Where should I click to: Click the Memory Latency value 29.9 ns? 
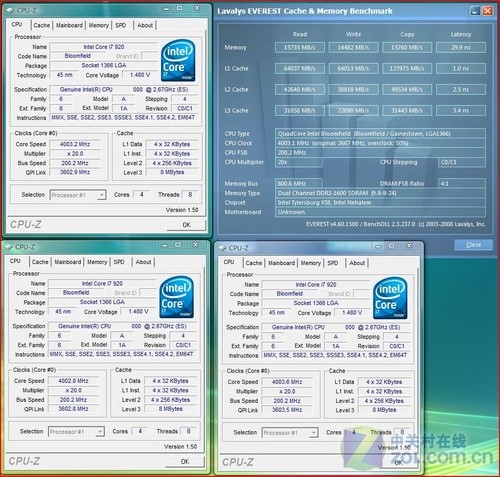click(x=461, y=48)
